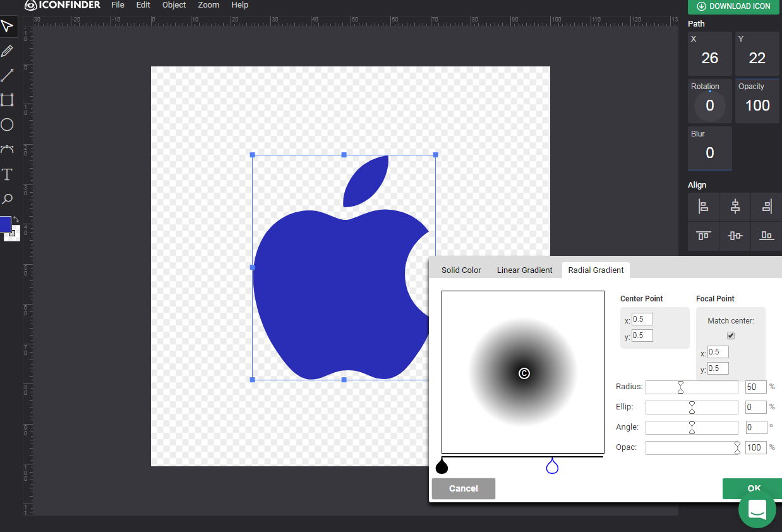Viewport: 782px width, 532px height.
Task: Click the gradient center point marker
Action: [524, 373]
